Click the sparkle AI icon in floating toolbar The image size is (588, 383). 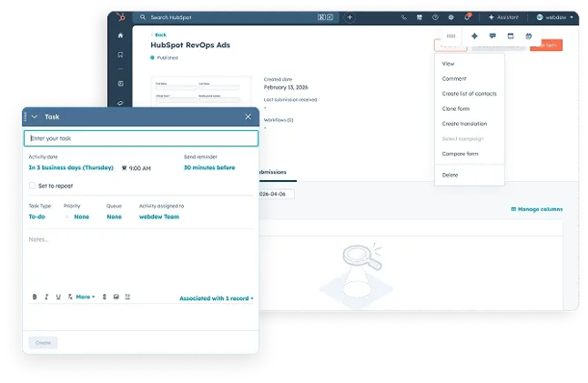pyautogui.click(x=474, y=36)
